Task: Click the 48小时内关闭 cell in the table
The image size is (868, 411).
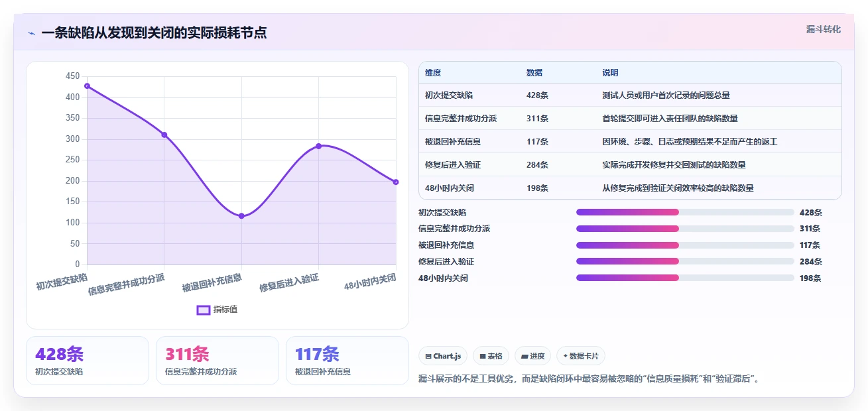Action: (x=450, y=188)
